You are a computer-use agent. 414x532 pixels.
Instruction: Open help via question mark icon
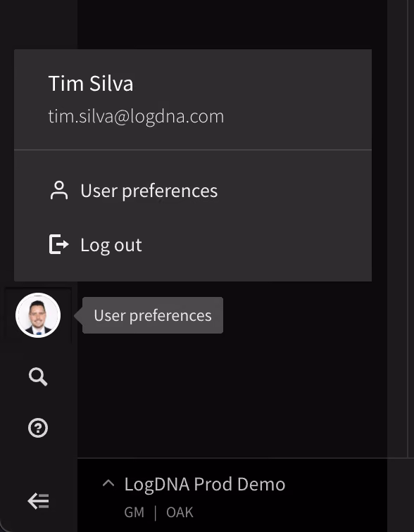[x=38, y=428]
